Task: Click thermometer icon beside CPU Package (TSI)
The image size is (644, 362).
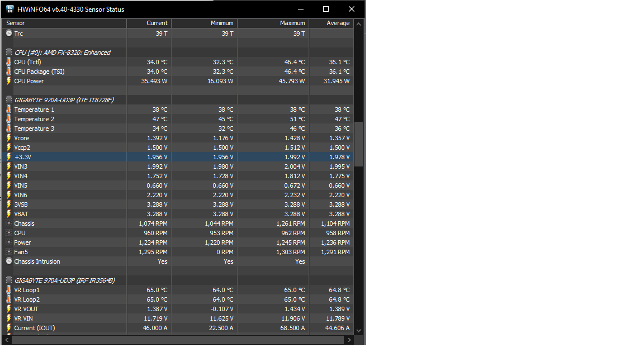Action: coord(9,72)
